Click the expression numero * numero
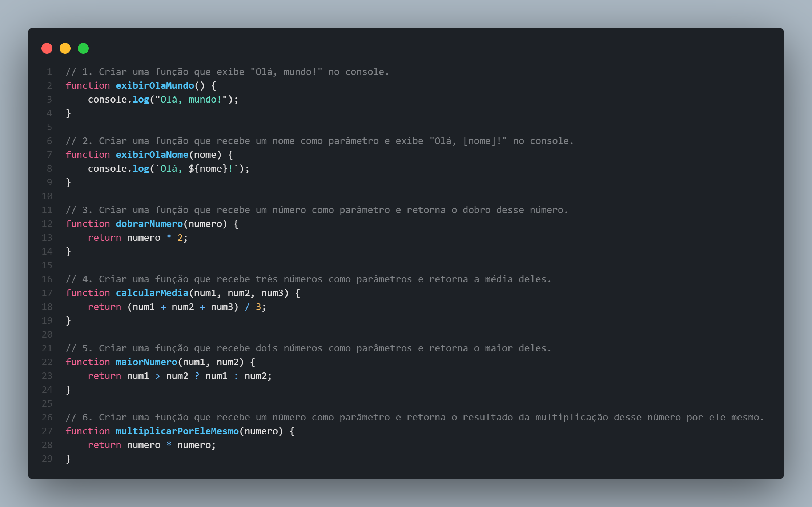 pyautogui.click(x=169, y=445)
